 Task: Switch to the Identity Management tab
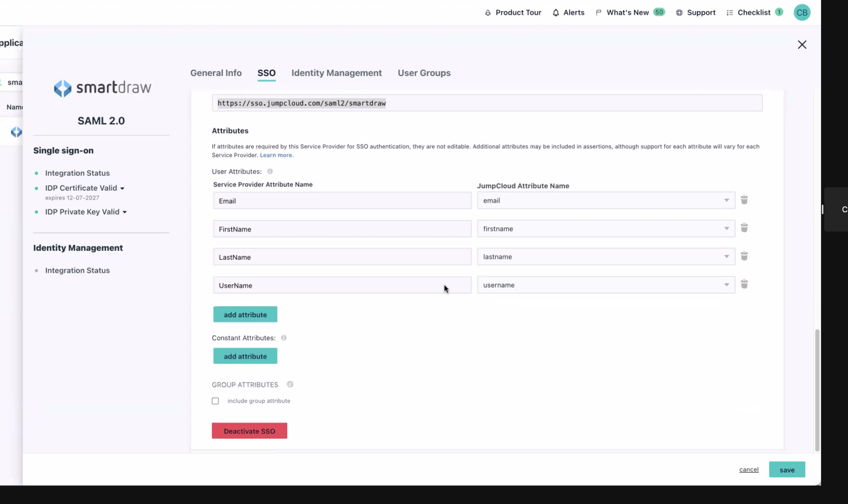336,73
